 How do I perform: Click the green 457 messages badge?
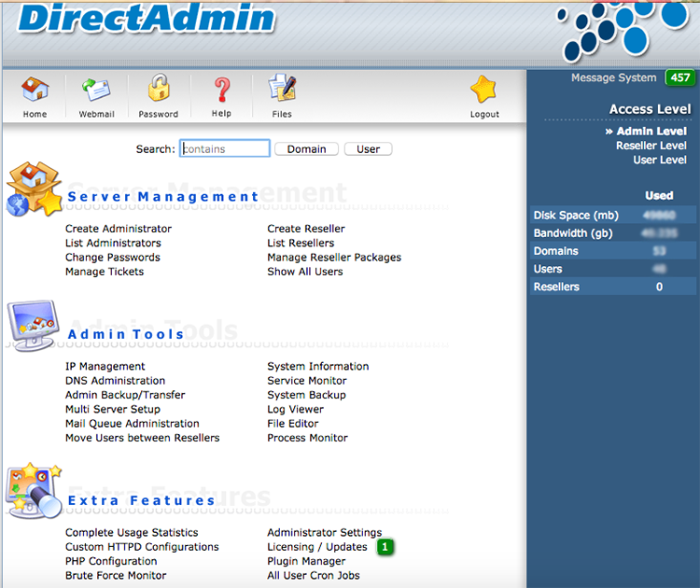pyautogui.click(x=679, y=77)
